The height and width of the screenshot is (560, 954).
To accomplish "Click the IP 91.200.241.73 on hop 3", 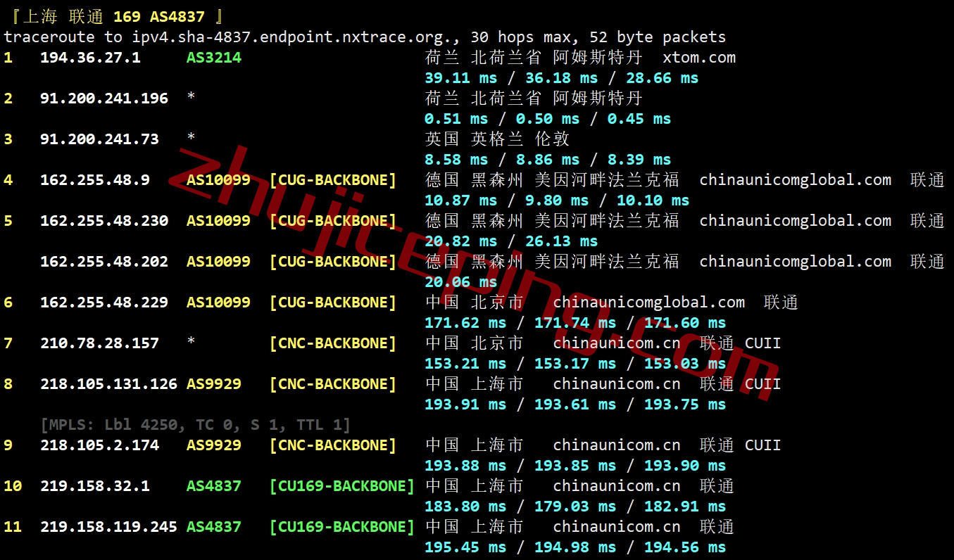I will [x=99, y=139].
